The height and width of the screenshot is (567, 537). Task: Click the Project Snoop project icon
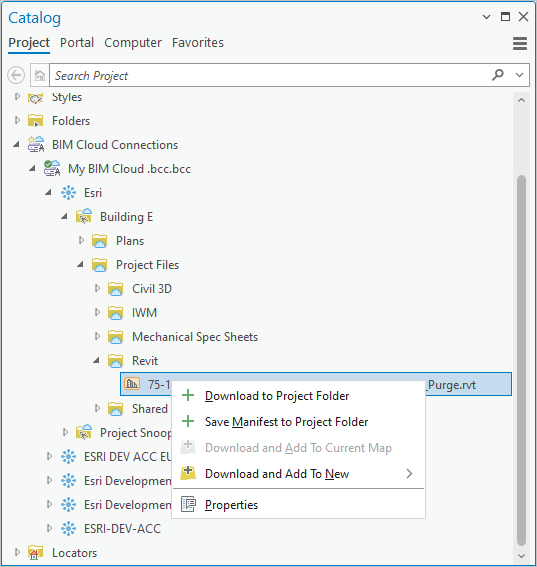pos(84,432)
